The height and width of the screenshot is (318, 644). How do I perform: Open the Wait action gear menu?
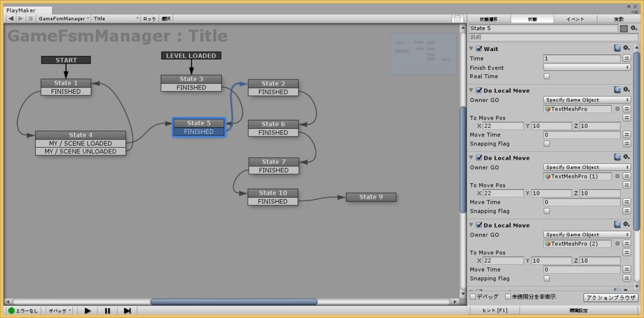(626, 48)
